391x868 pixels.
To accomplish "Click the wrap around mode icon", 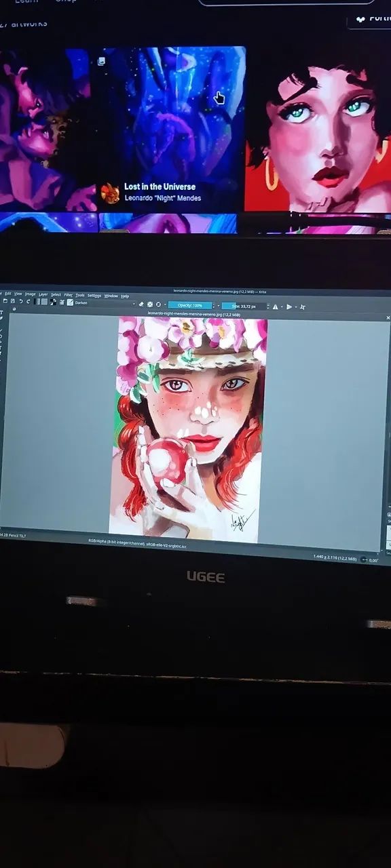I will (302, 307).
